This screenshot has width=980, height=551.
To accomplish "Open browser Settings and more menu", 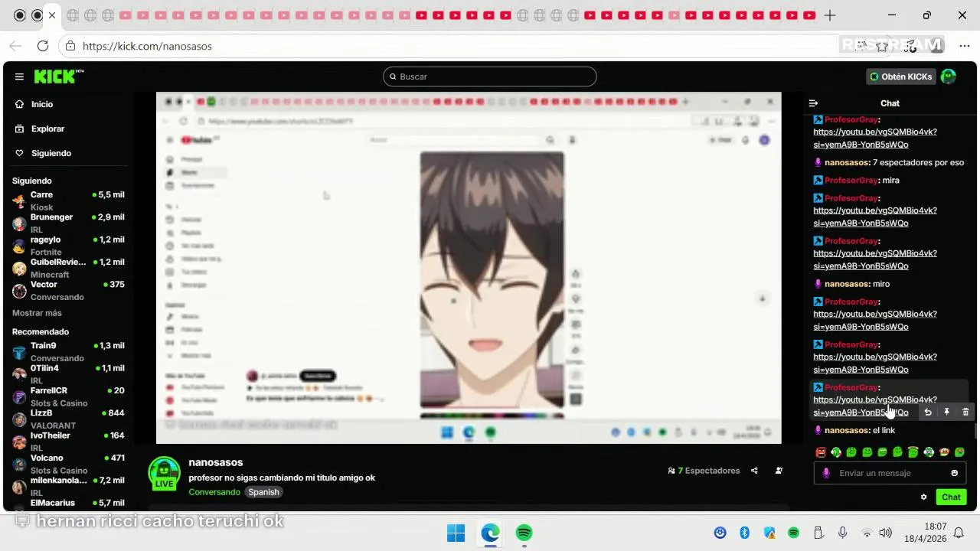I will click(x=964, y=46).
